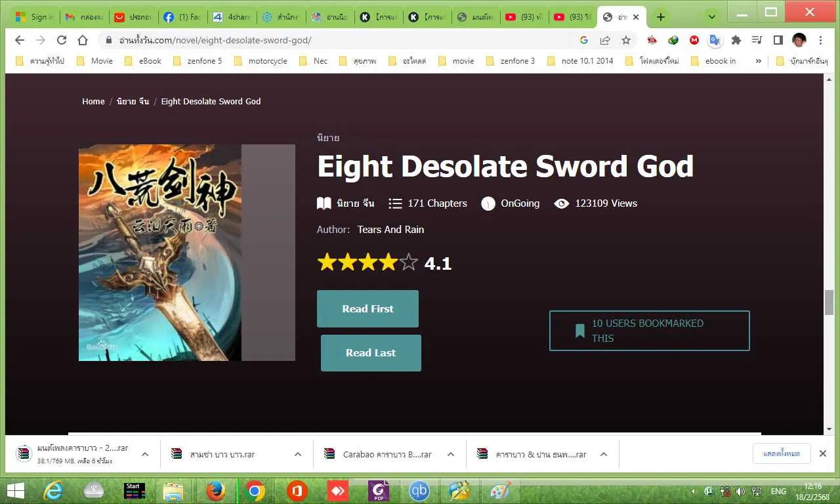
Task: Open the media controls icon in toolbar
Action: coord(757,40)
